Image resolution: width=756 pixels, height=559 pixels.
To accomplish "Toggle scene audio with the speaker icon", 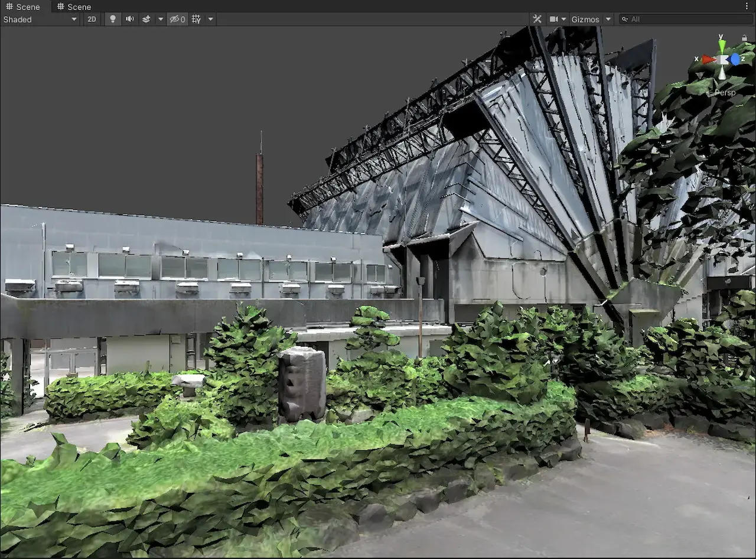I will [129, 19].
